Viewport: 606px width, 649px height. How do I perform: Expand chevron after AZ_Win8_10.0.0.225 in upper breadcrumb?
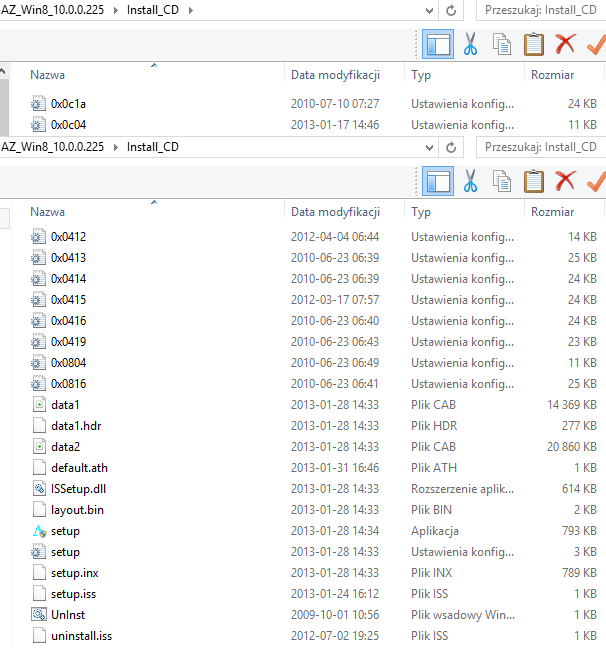116,10
